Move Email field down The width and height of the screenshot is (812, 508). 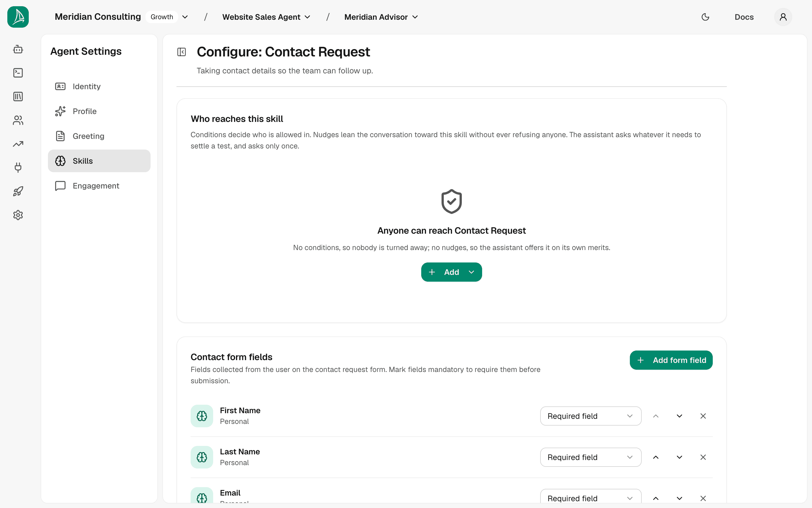(x=679, y=498)
